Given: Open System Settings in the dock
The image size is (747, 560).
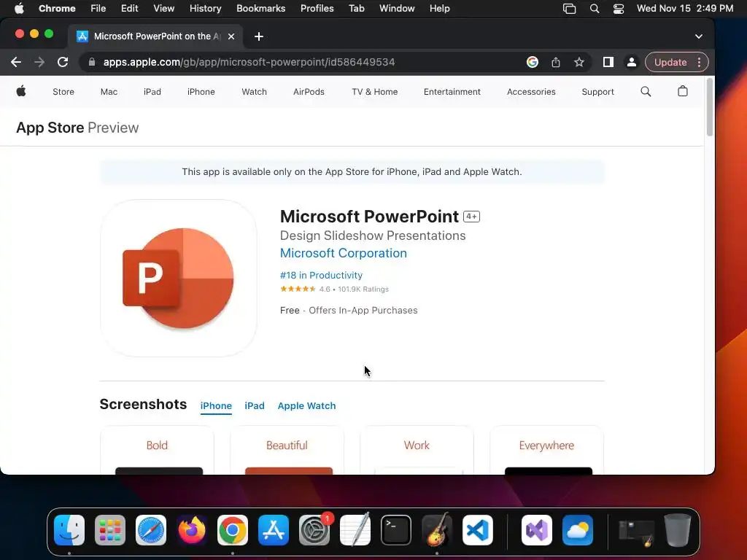Looking at the screenshot, I should (314, 530).
